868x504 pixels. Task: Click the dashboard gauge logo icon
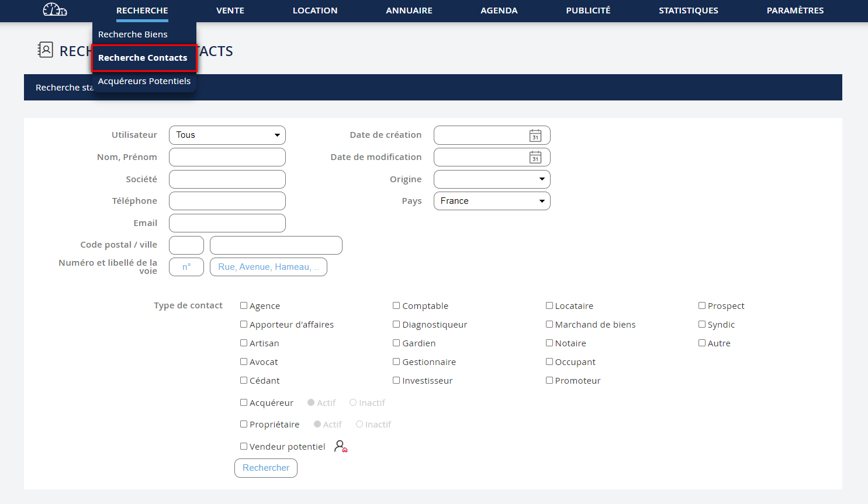pyautogui.click(x=55, y=10)
